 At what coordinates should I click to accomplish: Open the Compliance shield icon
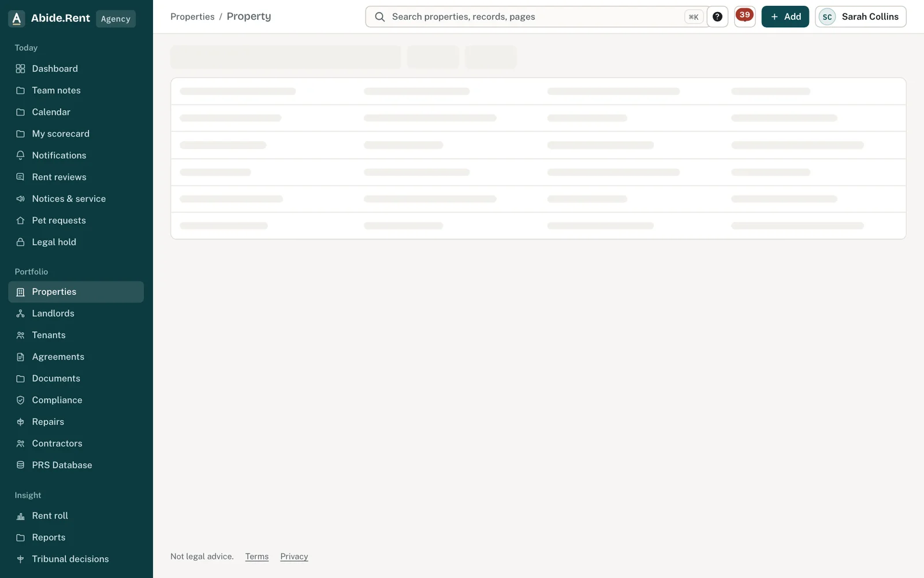(x=20, y=400)
